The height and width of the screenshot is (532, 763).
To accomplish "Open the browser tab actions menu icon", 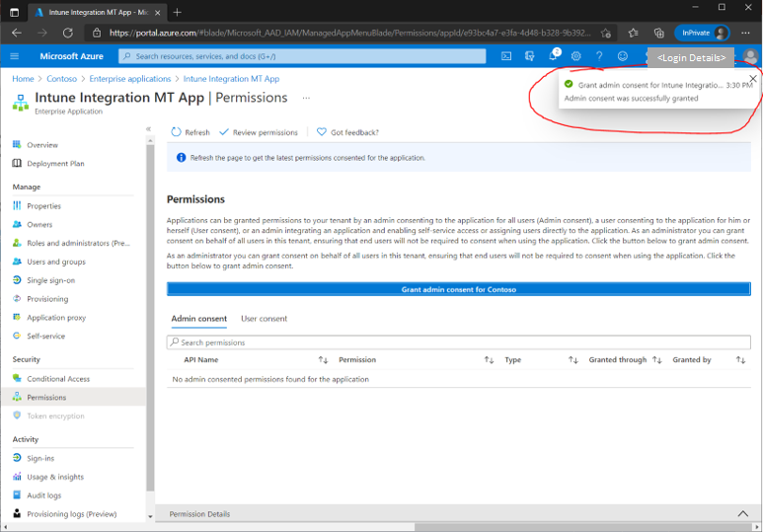I will pos(14,13).
